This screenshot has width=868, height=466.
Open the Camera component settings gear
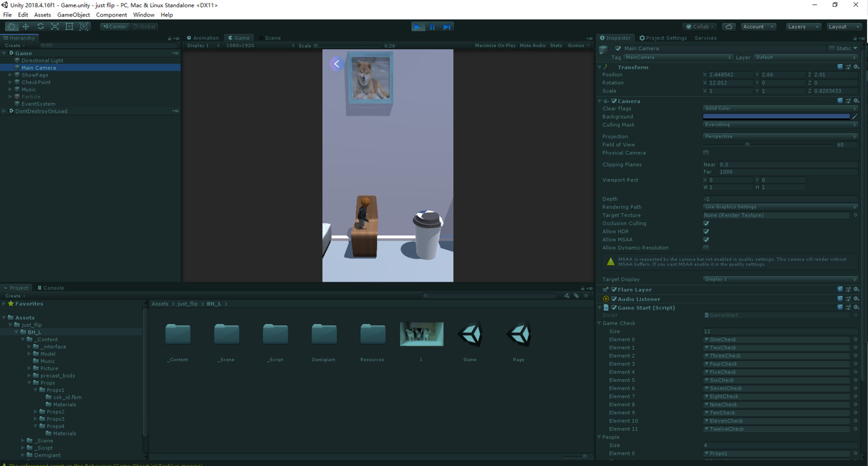point(856,101)
